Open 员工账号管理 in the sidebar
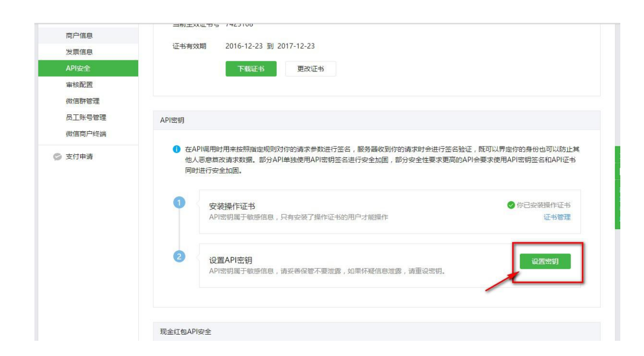The image size is (644, 356). [x=86, y=117]
